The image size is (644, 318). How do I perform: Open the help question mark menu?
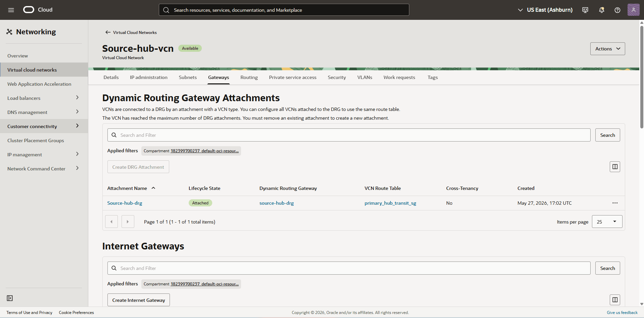click(617, 10)
